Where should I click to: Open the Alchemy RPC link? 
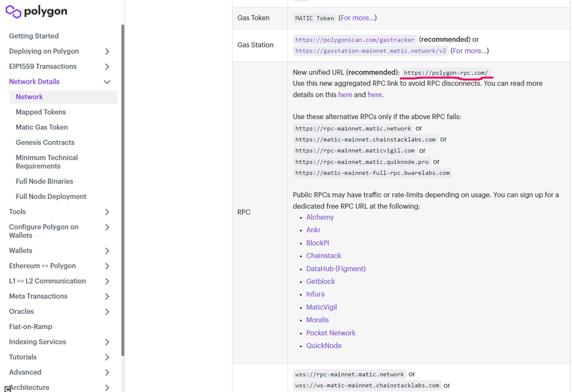click(x=319, y=217)
